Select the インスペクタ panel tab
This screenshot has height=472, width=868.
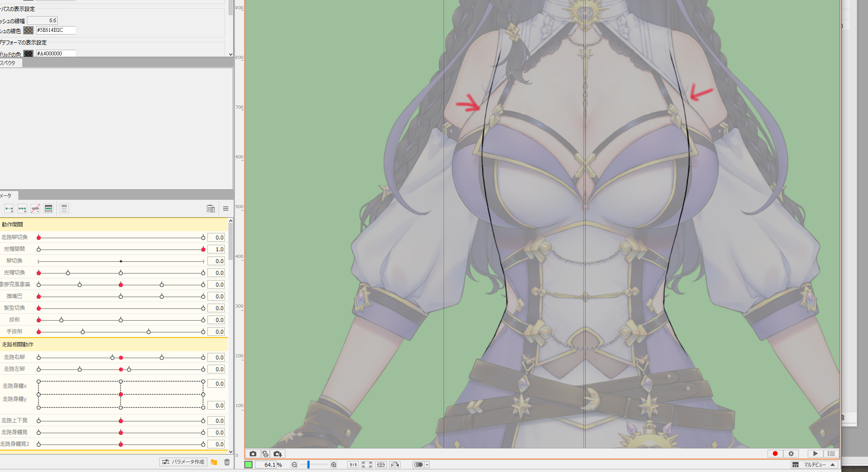click(10, 63)
